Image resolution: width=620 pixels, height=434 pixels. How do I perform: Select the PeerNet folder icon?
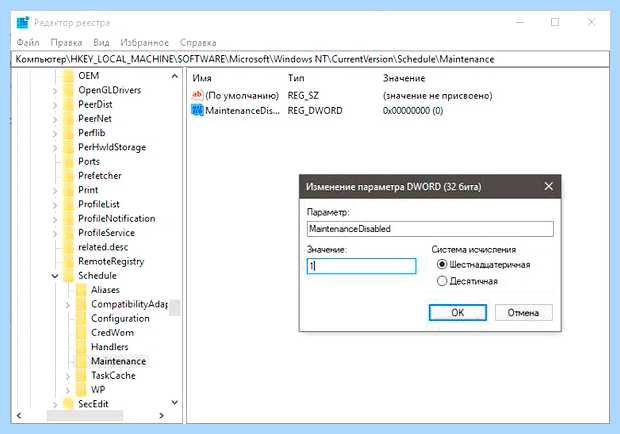(x=69, y=119)
